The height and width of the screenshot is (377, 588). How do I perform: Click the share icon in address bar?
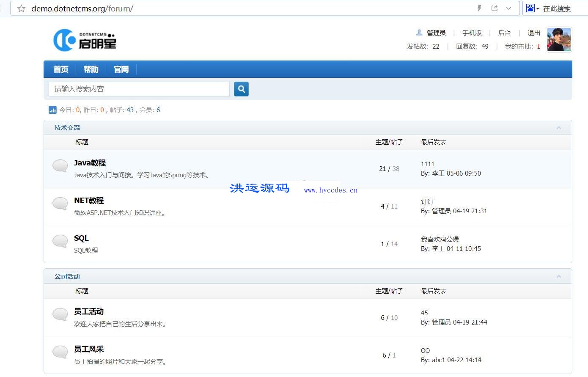pos(494,8)
